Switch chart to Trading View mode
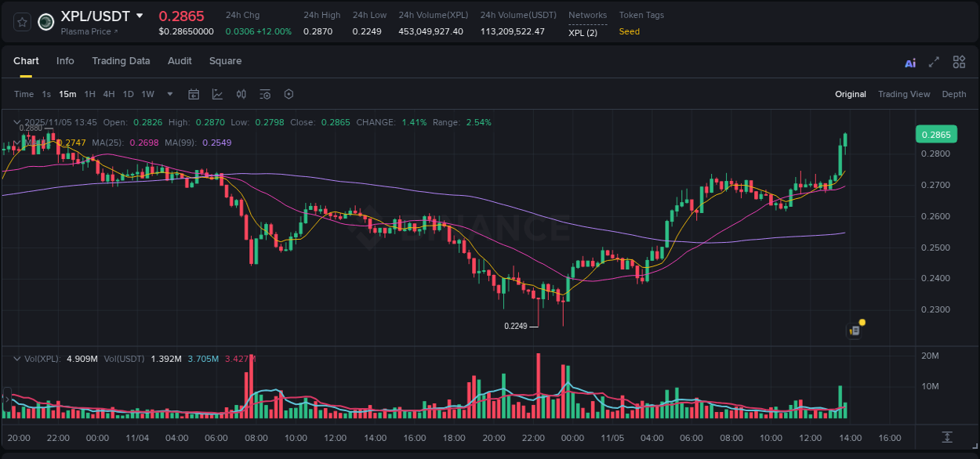The height and width of the screenshot is (459, 980). (904, 94)
